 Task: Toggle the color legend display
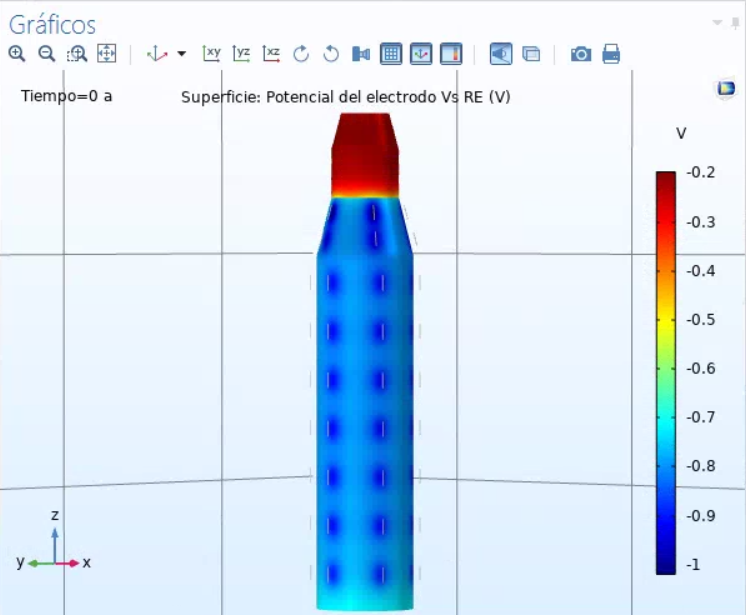click(451, 54)
